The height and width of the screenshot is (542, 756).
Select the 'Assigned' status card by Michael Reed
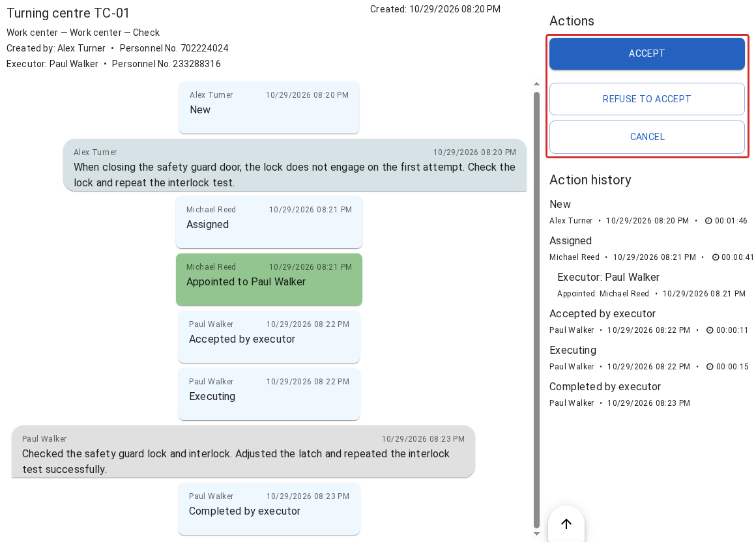pos(269,222)
